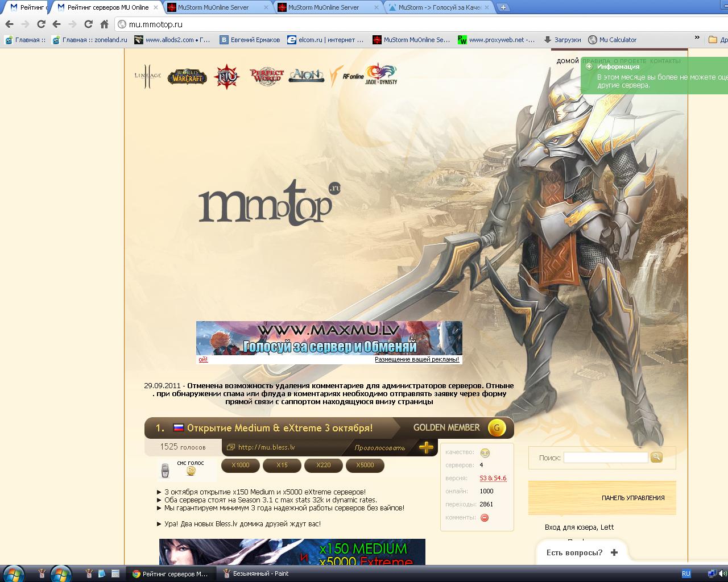
Task: Click the yellow plus vote icon
Action: click(426, 447)
